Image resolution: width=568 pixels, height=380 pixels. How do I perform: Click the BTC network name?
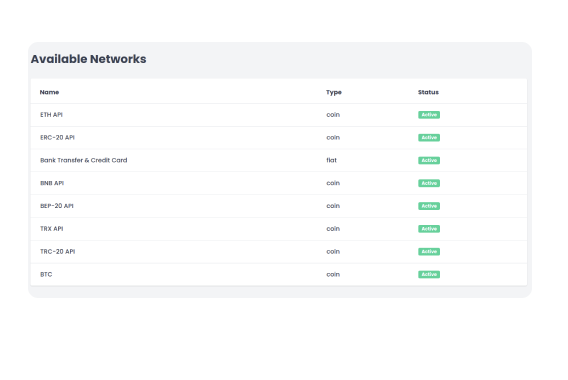(x=46, y=275)
